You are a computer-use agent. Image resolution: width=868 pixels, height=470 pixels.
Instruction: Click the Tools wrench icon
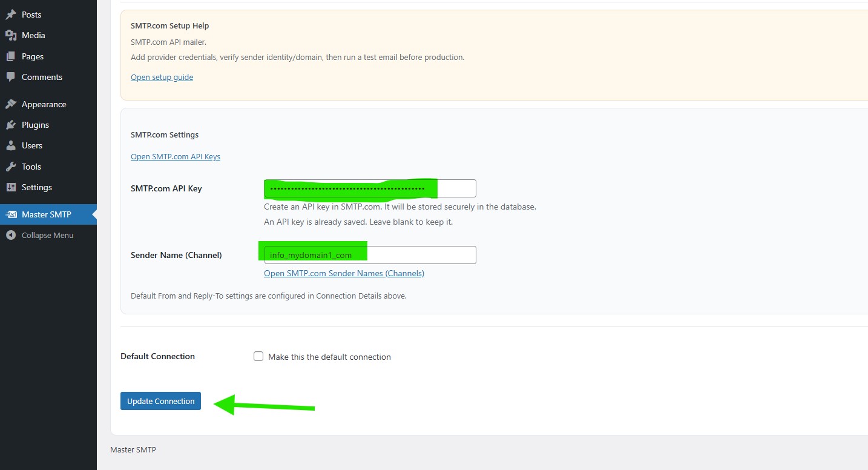(x=11, y=167)
